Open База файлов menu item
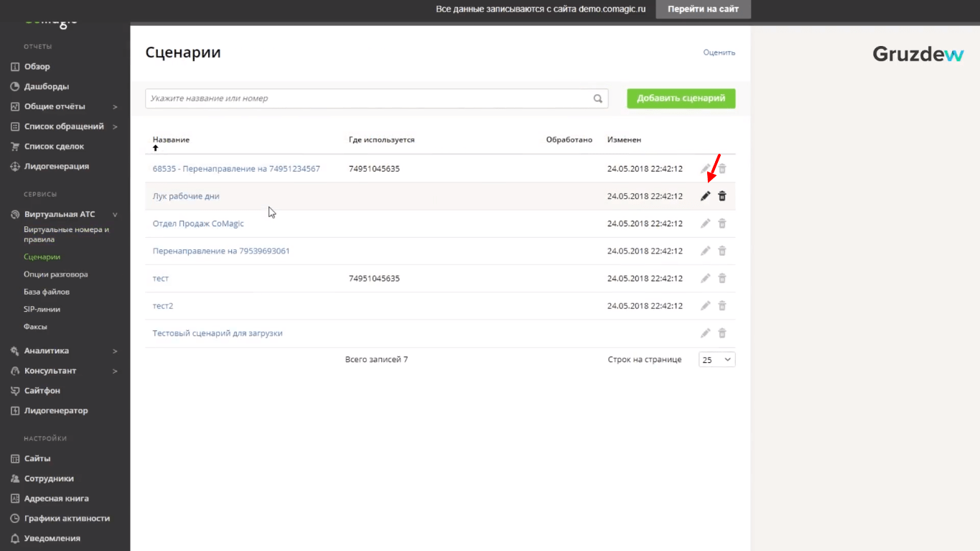The image size is (980, 551). click(x=47, y=292)
